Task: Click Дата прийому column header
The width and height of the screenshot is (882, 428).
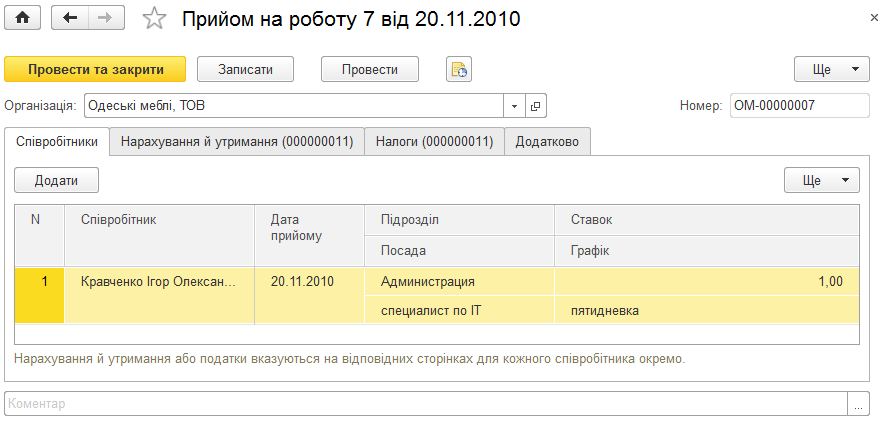Action: coord(310,236)
